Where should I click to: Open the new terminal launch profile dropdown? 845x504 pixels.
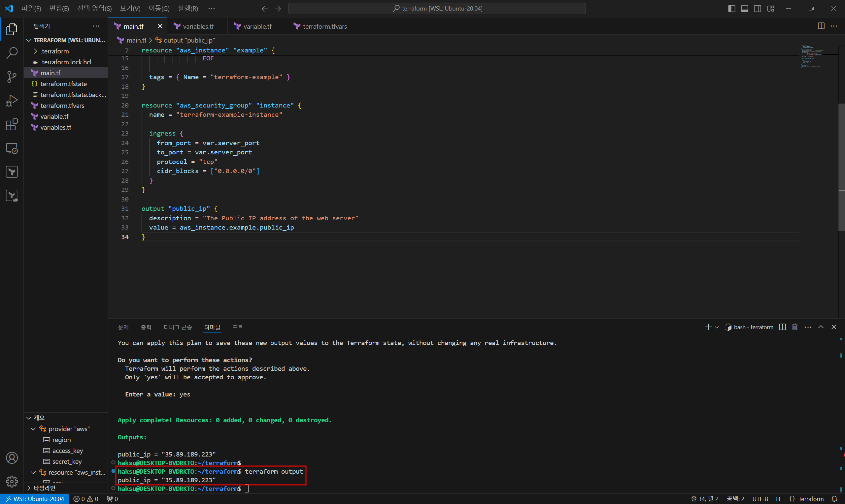click(717, 328)
